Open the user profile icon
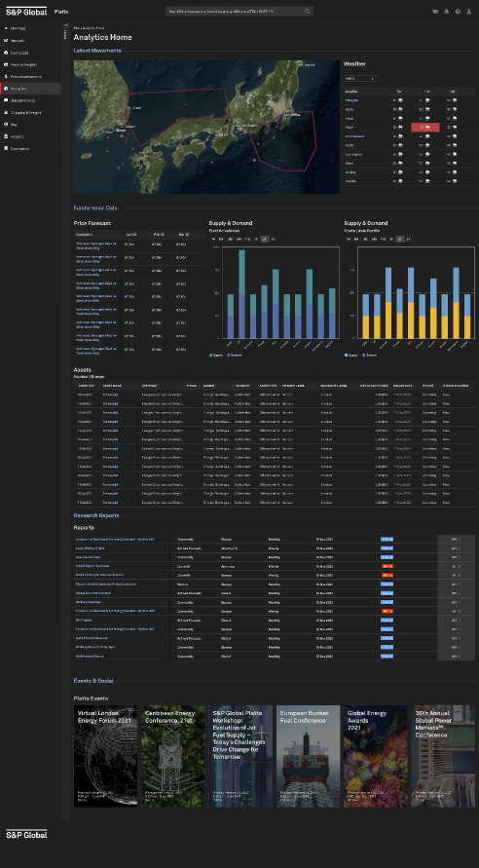The width and height of the screenshot is (479, 868). click(x=469, y=11)
